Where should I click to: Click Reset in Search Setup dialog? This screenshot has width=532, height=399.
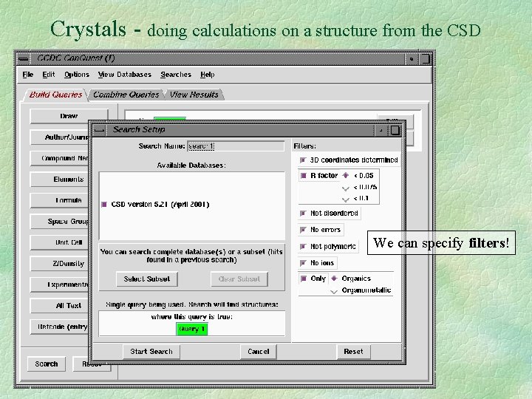pyautogui.click(x=353, y=352)
